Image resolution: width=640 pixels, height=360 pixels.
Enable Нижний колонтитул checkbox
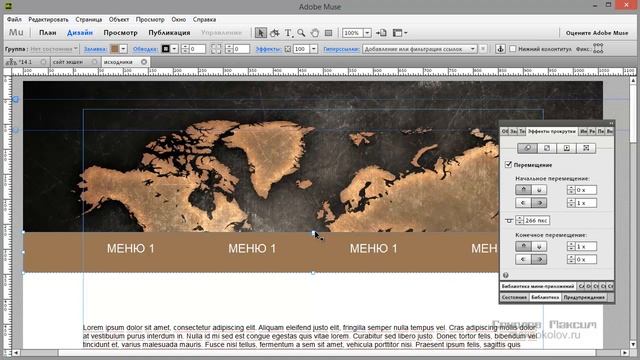[513, 49]
